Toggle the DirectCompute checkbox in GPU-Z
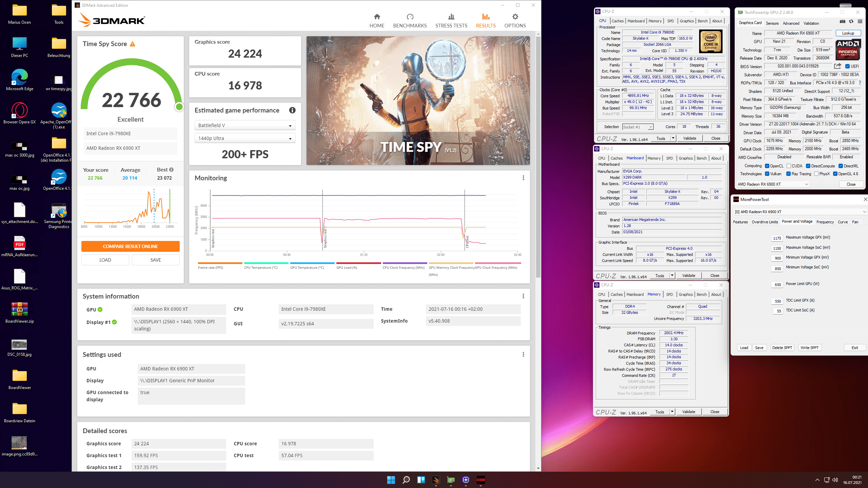 (x=808, y=166)
